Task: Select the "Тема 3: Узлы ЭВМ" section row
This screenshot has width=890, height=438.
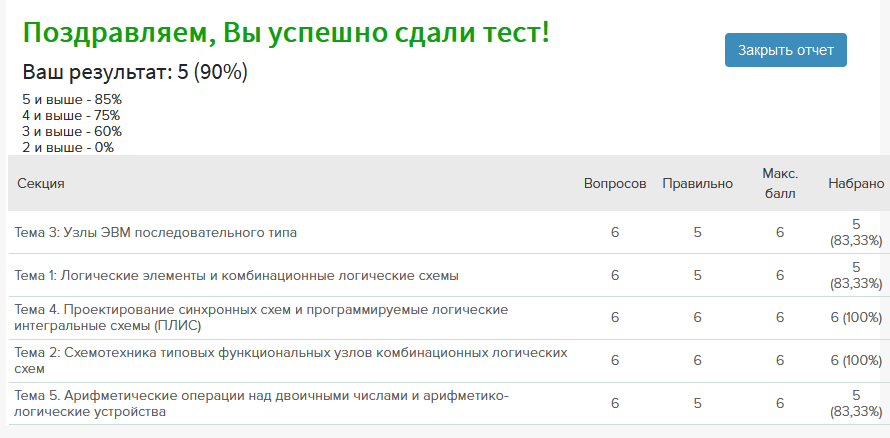Action: point(156,233)
